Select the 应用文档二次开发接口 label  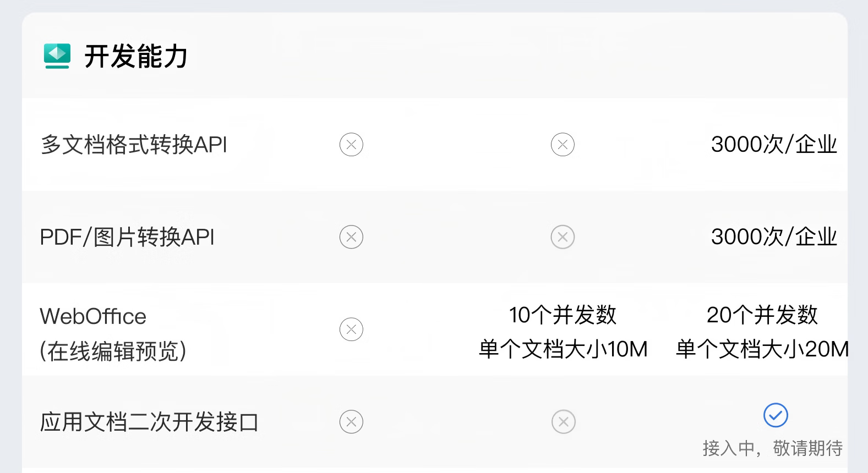149,422
